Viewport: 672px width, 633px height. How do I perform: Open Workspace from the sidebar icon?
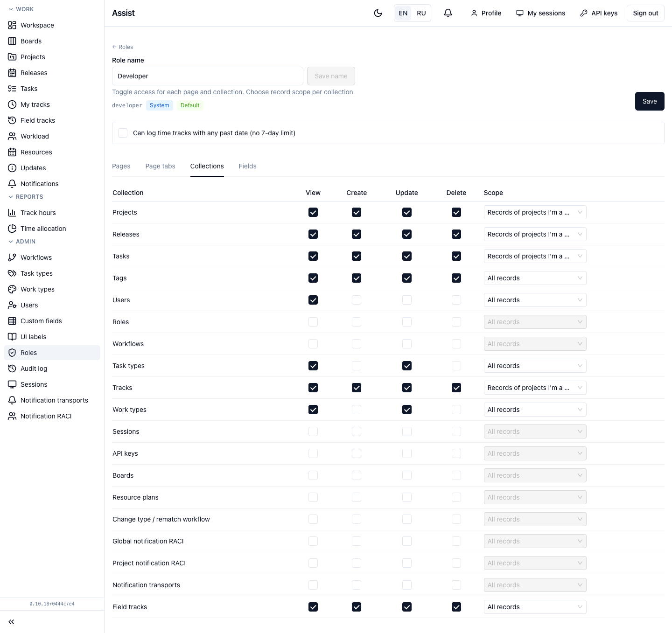[x=12, y=25]
